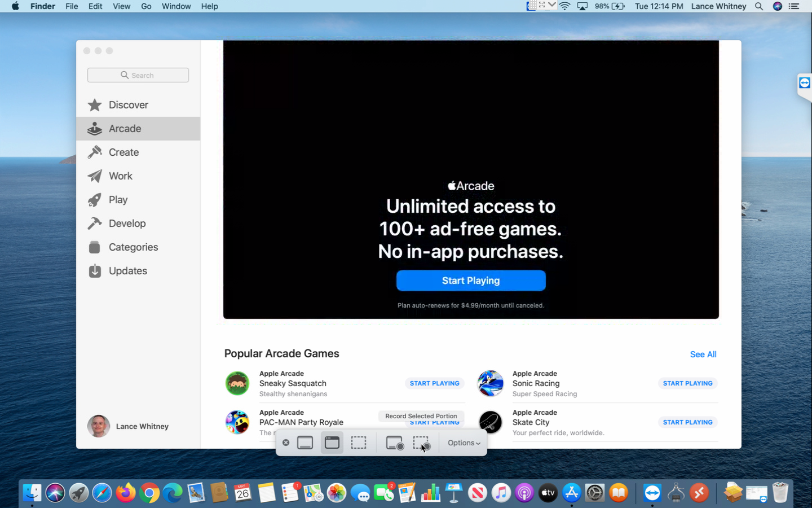812x508 pixels.
Task: Open Launchpad from the Dock
Action: [79, 493]
